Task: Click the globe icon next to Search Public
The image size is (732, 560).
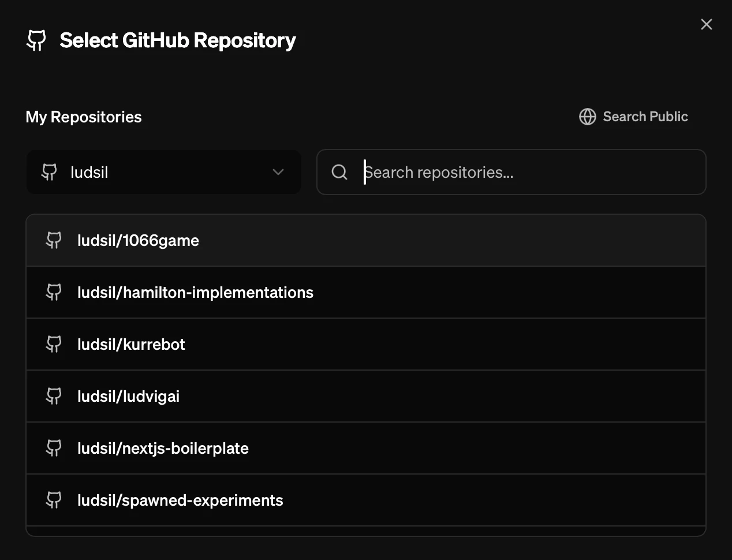Action: pyautogui.click(x=587, y=117)
